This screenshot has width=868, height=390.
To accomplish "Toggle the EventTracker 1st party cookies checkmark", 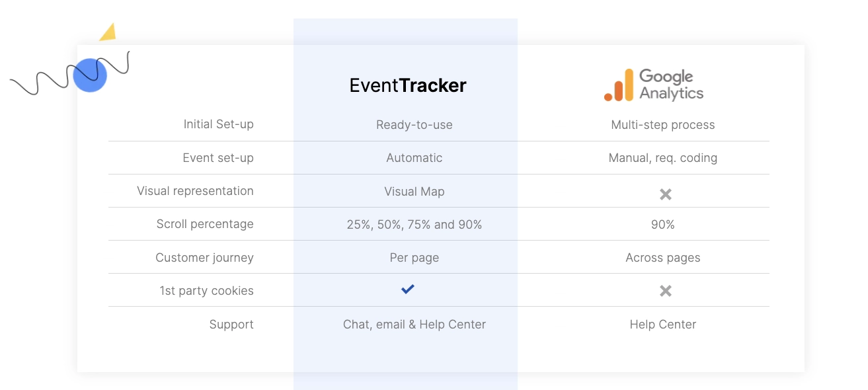I will click(x=407, y=289).
